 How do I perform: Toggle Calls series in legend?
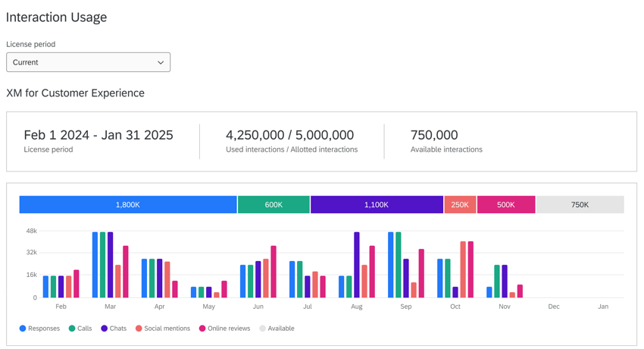tap(80, 329)
